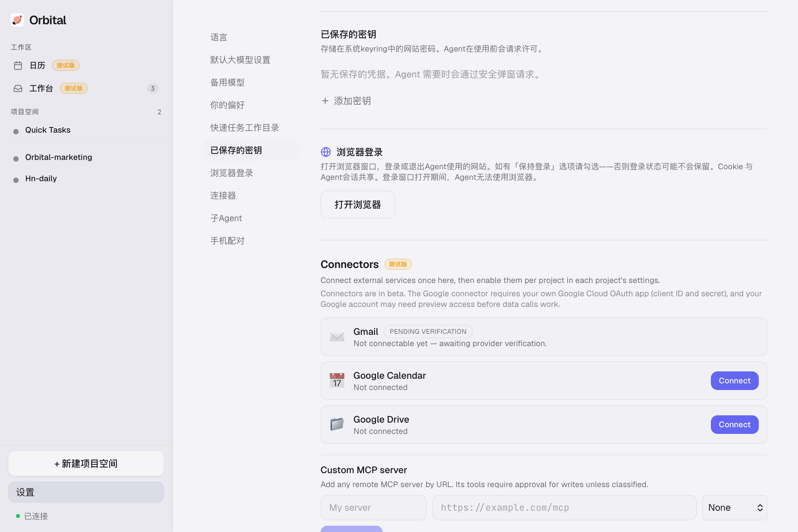Click the 已连接 status text
Viewport: 798px width, 532px height.
tap(36, 516)
